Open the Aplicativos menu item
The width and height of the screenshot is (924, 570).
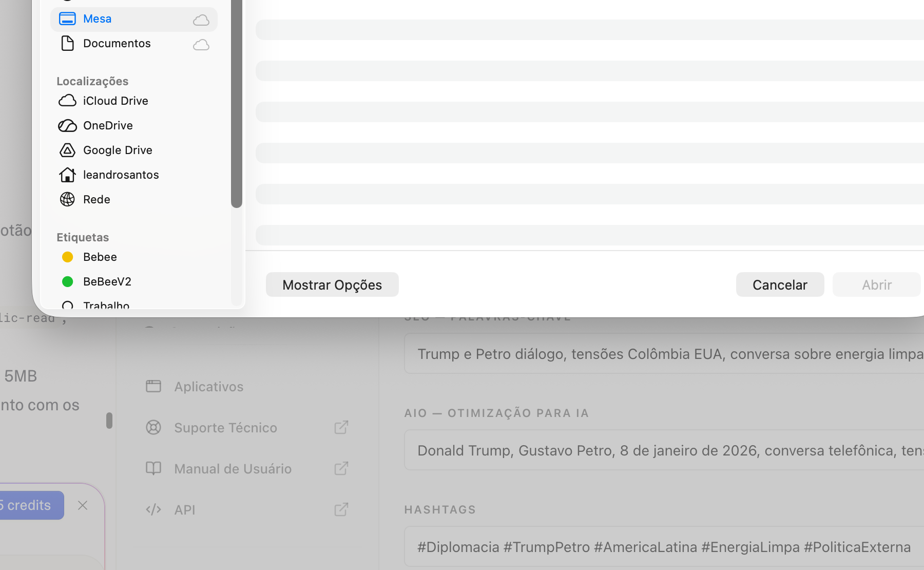(208, 386)
